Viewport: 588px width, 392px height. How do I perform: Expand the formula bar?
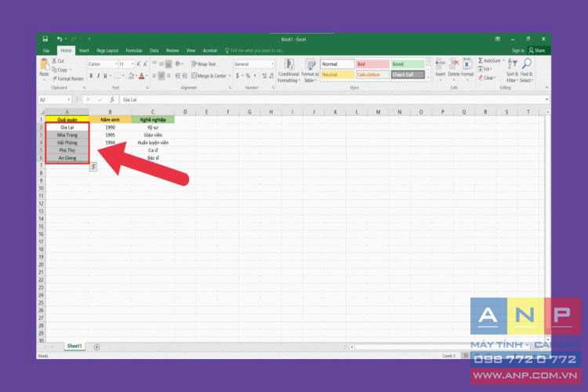tap(546, 100)
